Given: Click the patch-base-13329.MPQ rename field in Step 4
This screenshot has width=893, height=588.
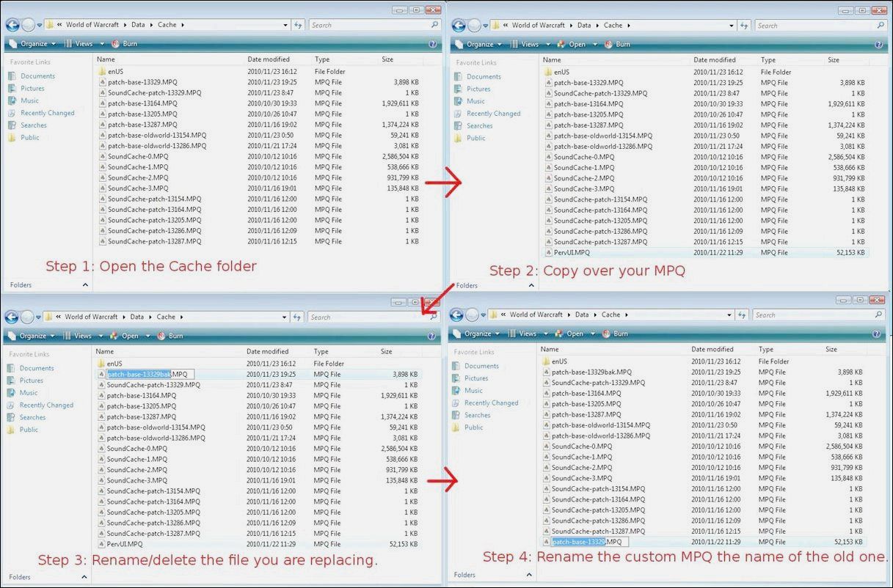Looking at the screenshot, I should coord(589,542).
